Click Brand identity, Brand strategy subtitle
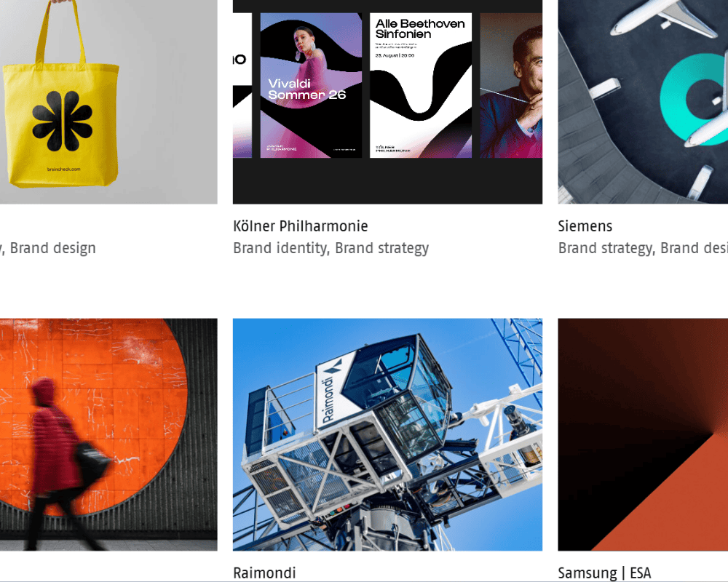Image resolution: width=728 pixels, height=582 pixels. (x=331, y=248)
